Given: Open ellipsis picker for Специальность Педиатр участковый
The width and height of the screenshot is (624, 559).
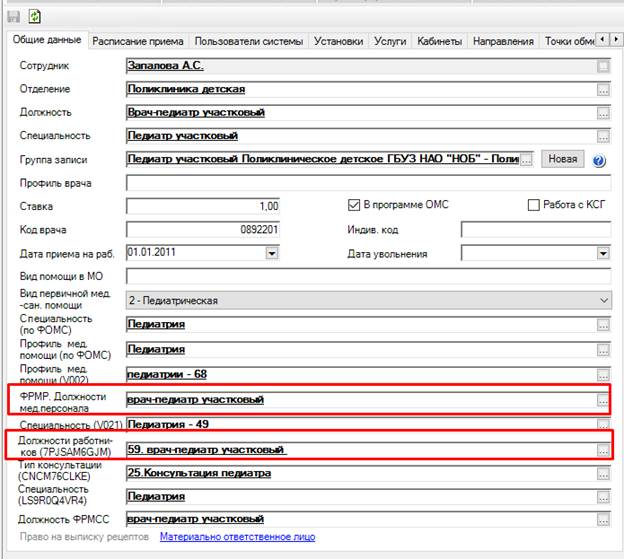Looking at the screenshot, I should (603, 137).
